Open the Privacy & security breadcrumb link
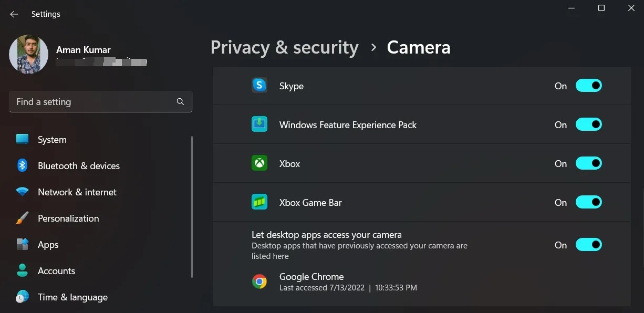The width and height of the screenshot is (644, 313). point(284,47)
